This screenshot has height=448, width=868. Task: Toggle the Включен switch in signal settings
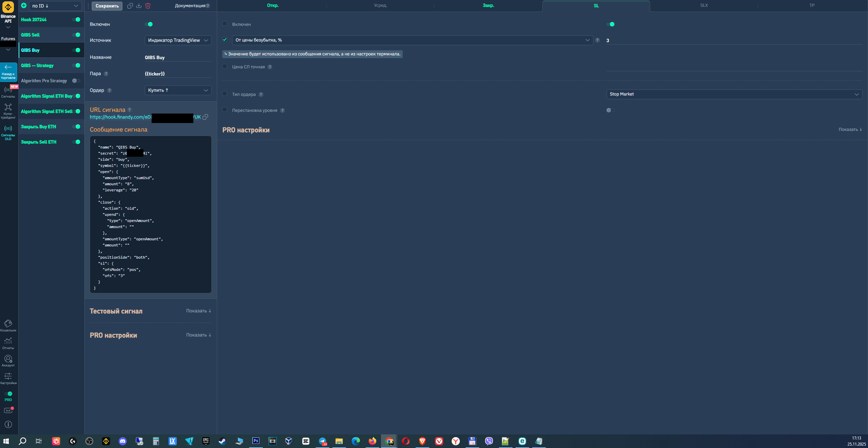[149, 24]
